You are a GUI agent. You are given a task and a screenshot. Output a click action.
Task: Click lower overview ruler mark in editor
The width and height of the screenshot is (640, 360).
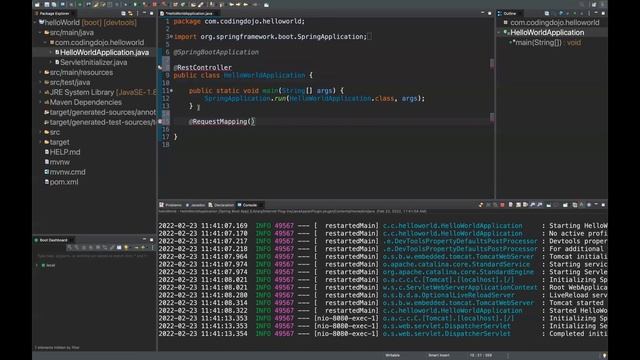coord(492,118)
